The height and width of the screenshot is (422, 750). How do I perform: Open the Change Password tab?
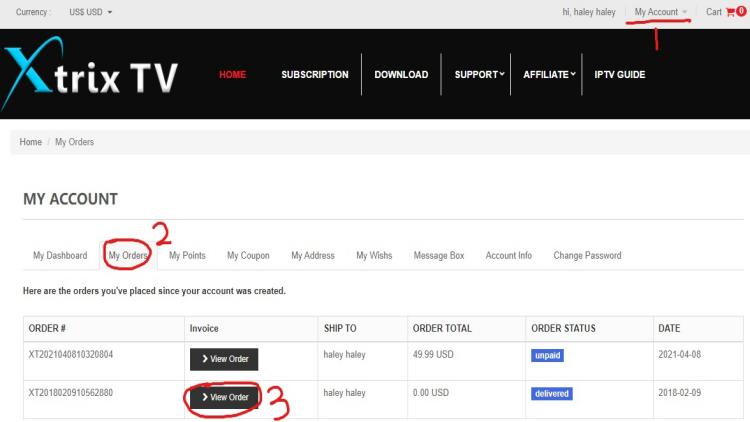coord(587,255)
